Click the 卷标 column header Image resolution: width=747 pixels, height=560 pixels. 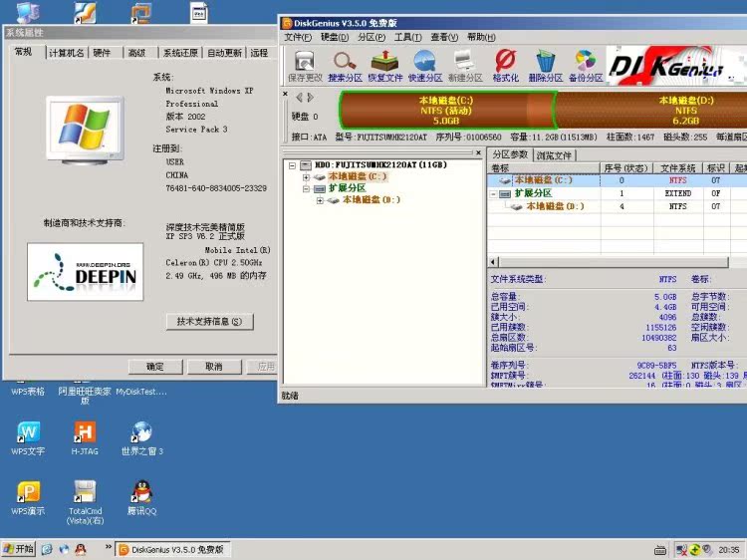pyautogui.click(x=544, y=168)
